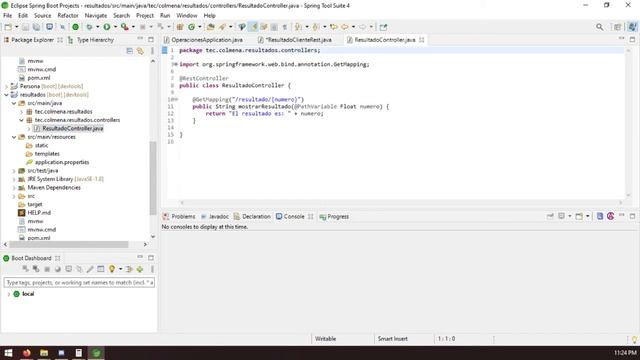Click the New file wizard toolbar icon
The width and height of the screenshot is (640, 360).
click(8, 27)
